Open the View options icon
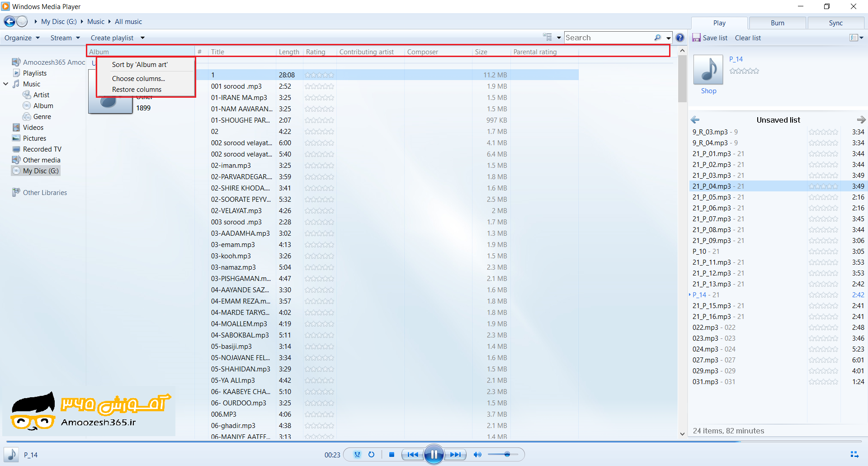 pyautogui.click(x=547, y=38)
